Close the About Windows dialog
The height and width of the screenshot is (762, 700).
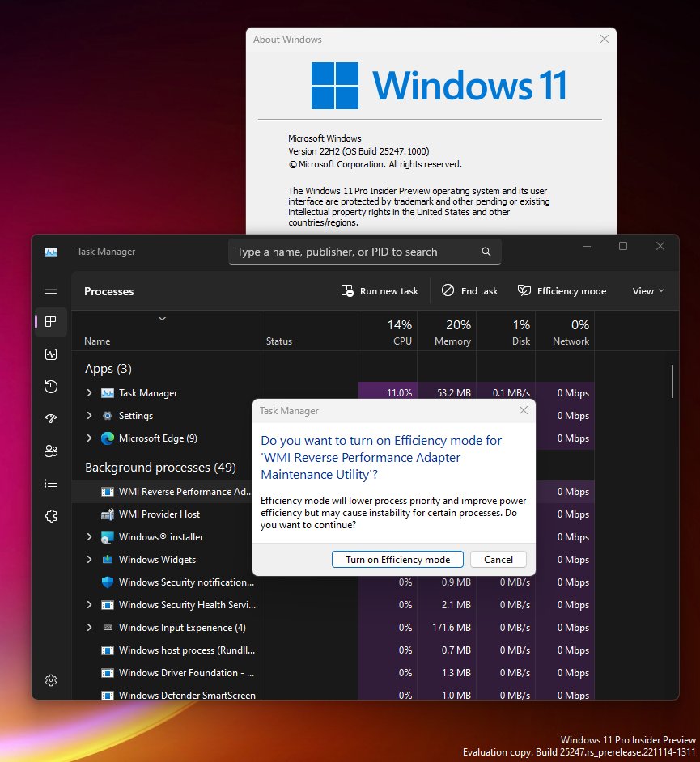(605, 39)
